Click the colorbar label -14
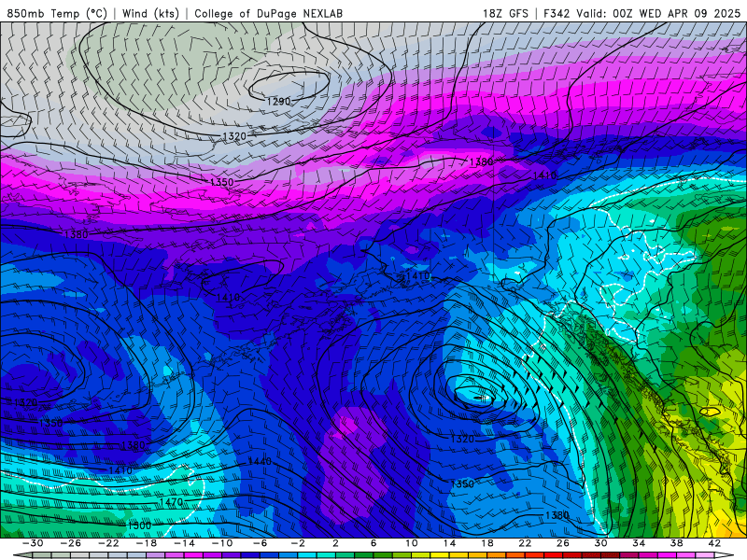Viewport: 747px width, 560px height. 184,543
